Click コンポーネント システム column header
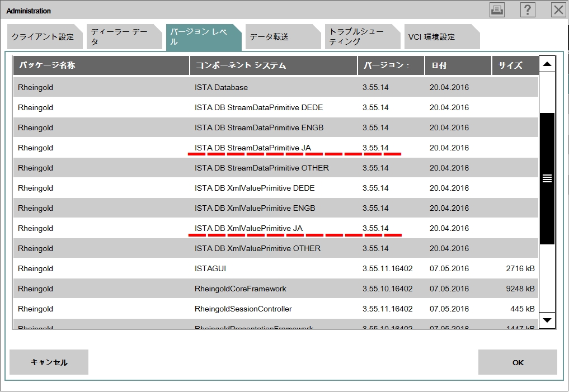 (274, 65)
